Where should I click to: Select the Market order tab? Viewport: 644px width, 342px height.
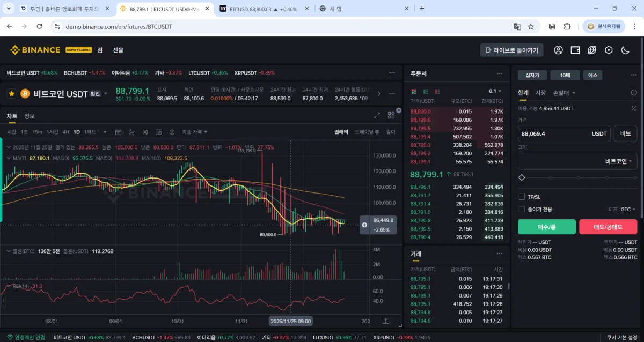click(x=540, y=93)
